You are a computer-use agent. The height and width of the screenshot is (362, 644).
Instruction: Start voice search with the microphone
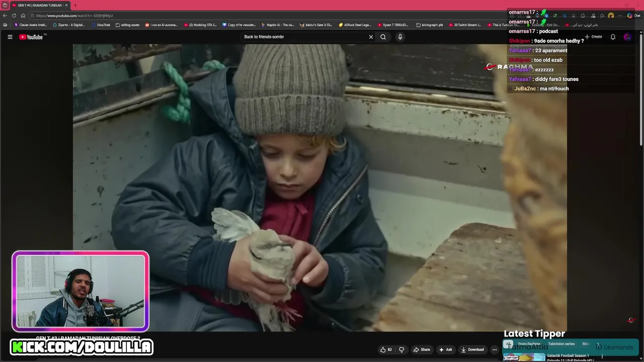[400, 37]
